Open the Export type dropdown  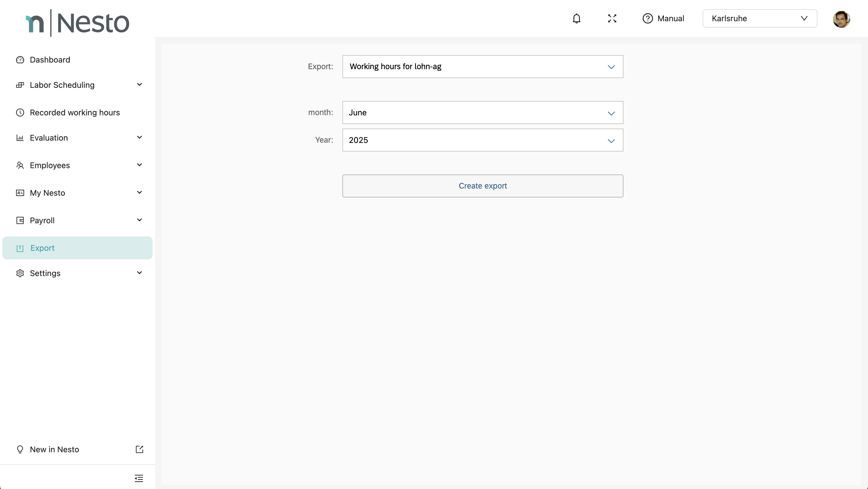pyautogui.click(x=483, y=67)
